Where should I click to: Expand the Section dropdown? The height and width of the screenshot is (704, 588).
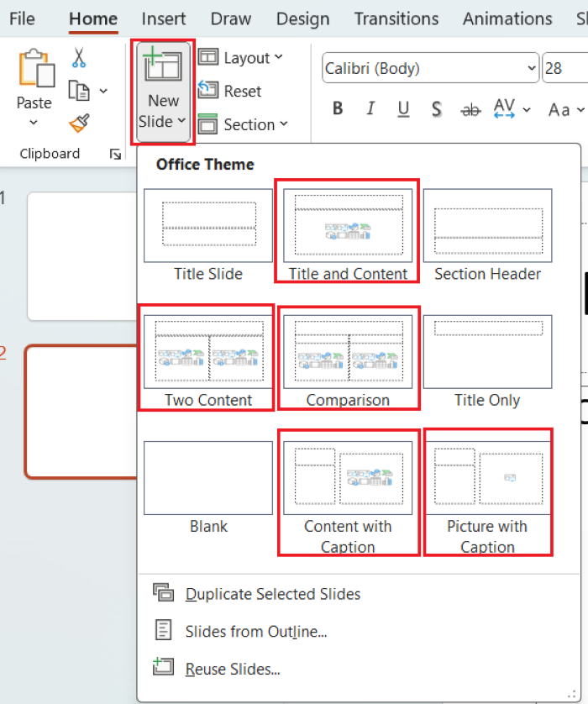click(244, 124)
